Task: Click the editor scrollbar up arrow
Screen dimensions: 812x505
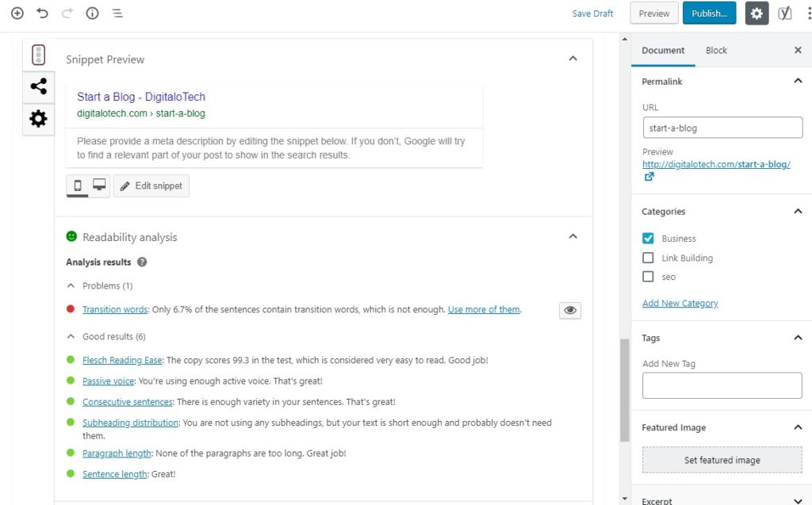Action: (x=625, y=40)
